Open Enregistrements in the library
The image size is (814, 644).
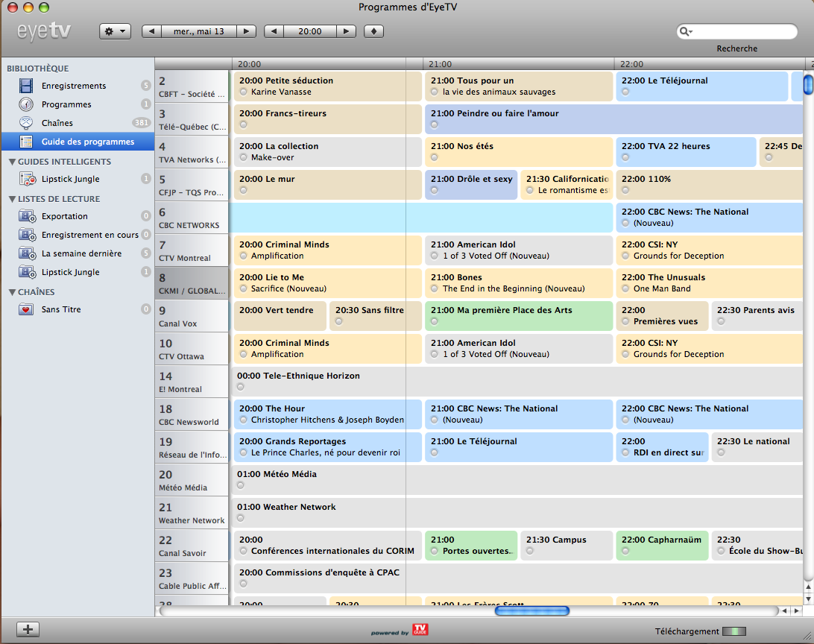pyautogui.click(x=74, y=86)
